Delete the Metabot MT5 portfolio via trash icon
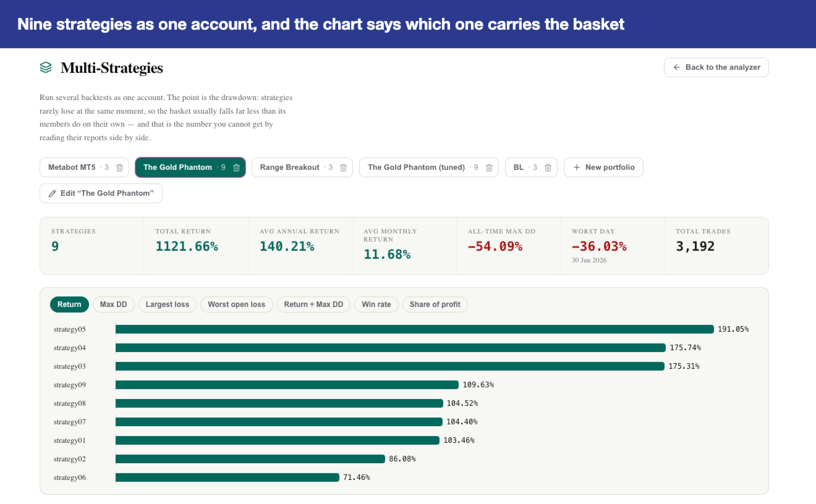816x504 pixels. (x=119, y=167)
